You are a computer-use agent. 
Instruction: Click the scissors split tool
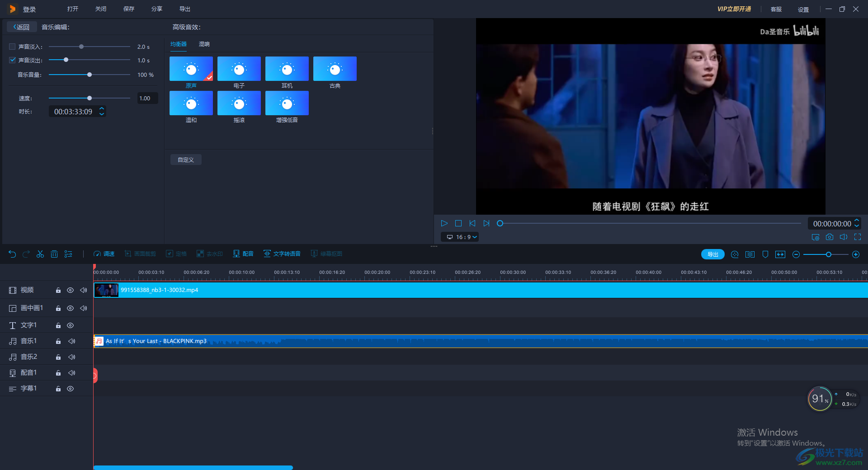point(40,254)
